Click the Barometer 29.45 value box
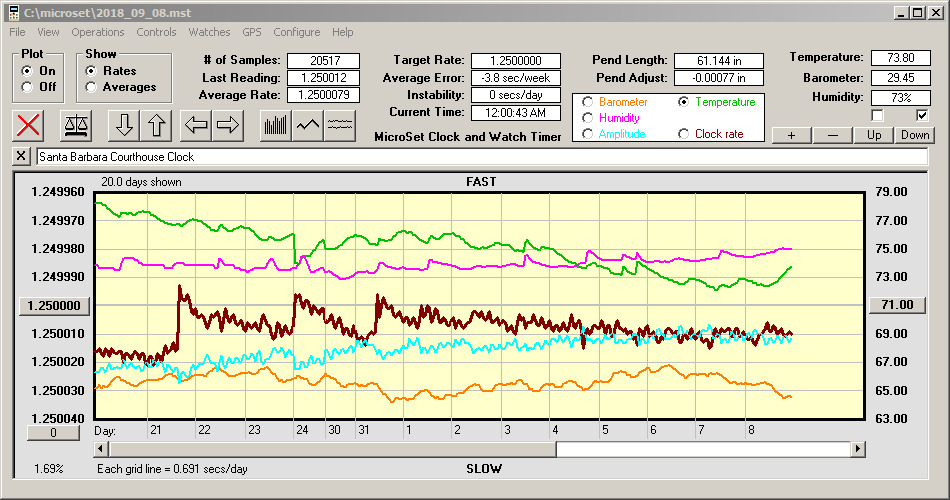The width and height of the screenshot is (950, 500). [900, 78]
